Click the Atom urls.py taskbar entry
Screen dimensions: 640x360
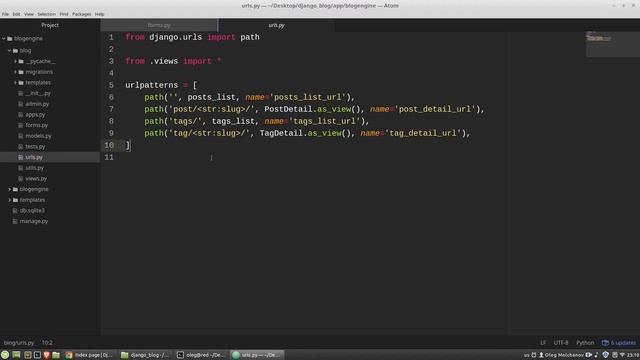coord(257,355)
